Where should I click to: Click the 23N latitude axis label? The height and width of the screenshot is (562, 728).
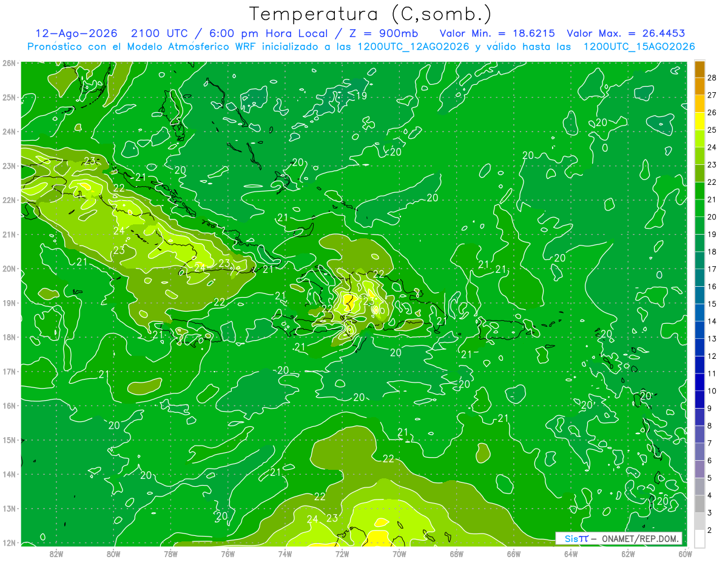tap(8, 166)
